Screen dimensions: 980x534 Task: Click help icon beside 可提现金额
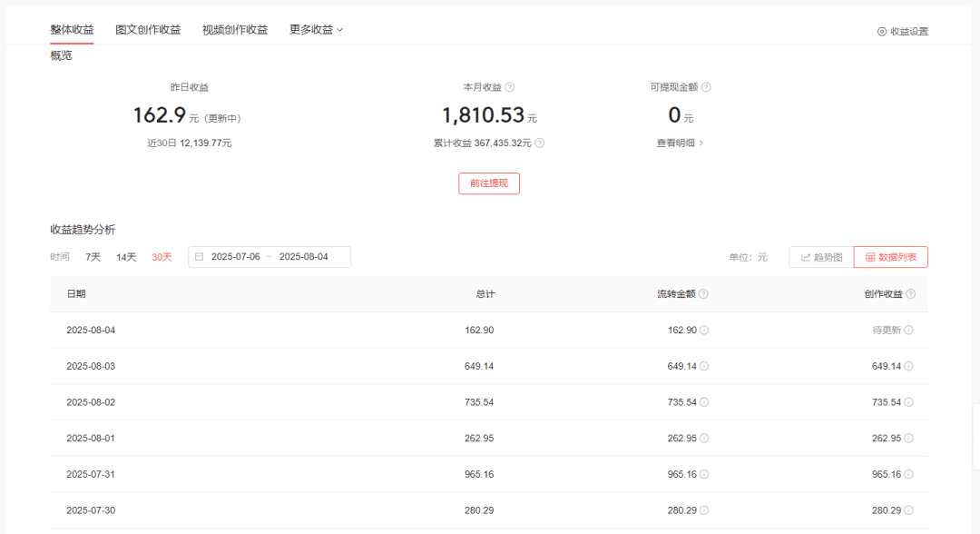tap(706, 87)
